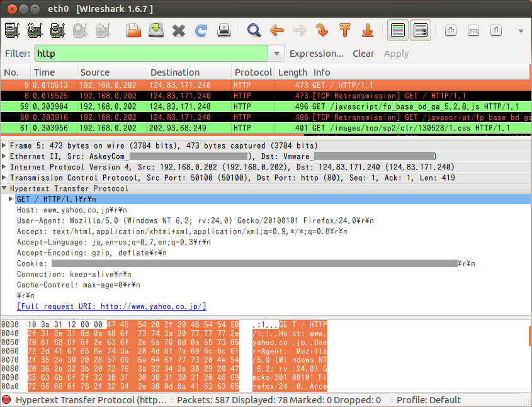The height and width of the screenshot is (407, 532).
Task: Go back in packet history arrow
Action: [x=277, y=30]
